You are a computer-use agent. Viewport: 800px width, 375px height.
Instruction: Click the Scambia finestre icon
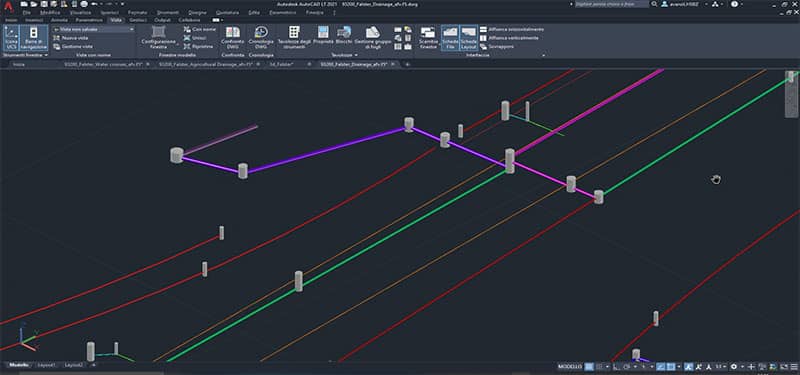(x=428, y=38)
